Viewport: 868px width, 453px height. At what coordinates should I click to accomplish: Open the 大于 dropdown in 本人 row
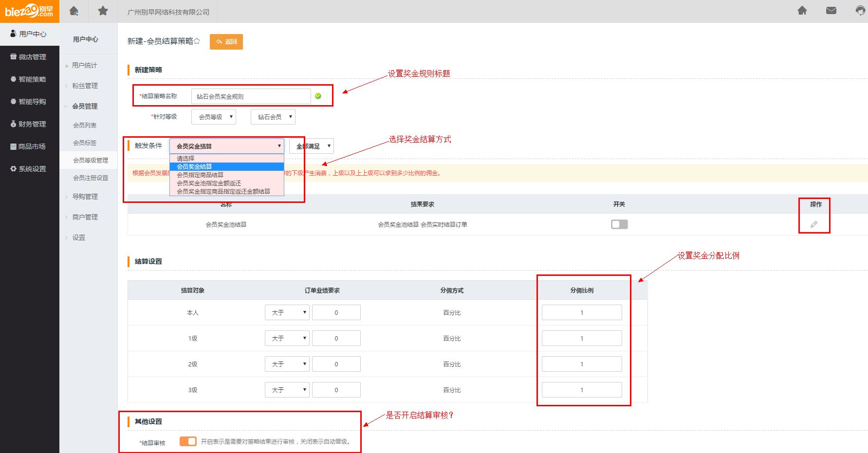(x=287, y=312)
